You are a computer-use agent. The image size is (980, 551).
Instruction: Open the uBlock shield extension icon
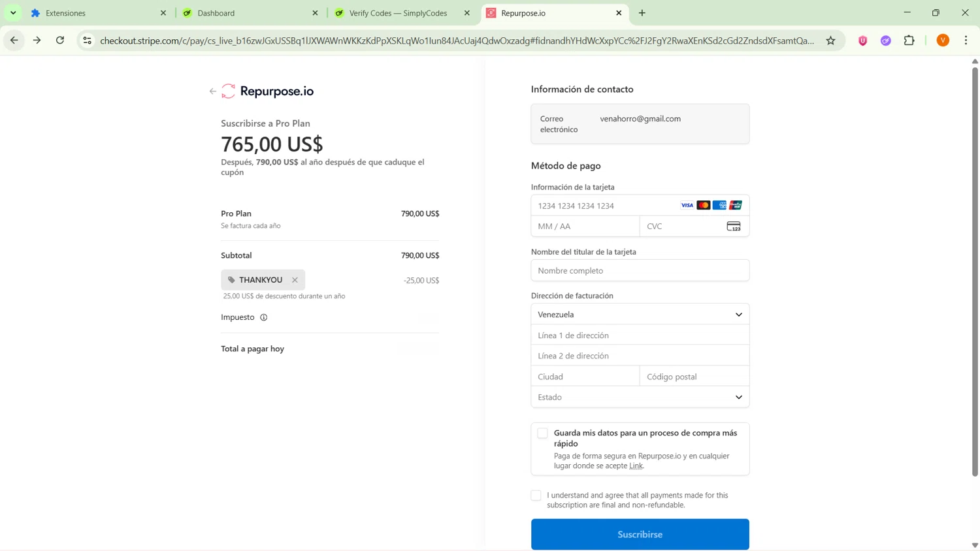point(862,40)
